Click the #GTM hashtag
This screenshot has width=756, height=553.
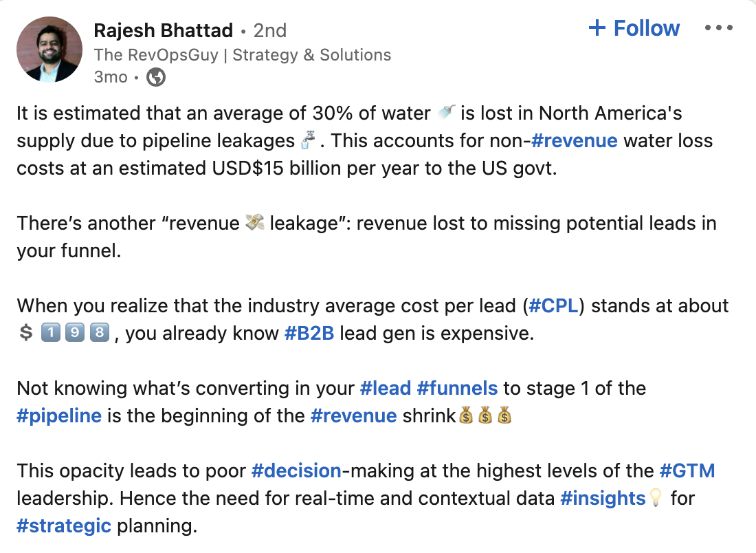(x=687, y=470)
